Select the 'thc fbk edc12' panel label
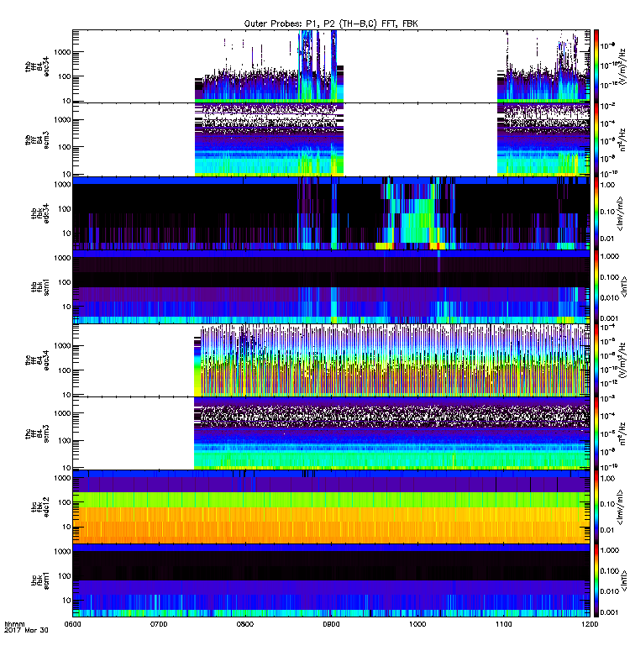 (39, 507)
